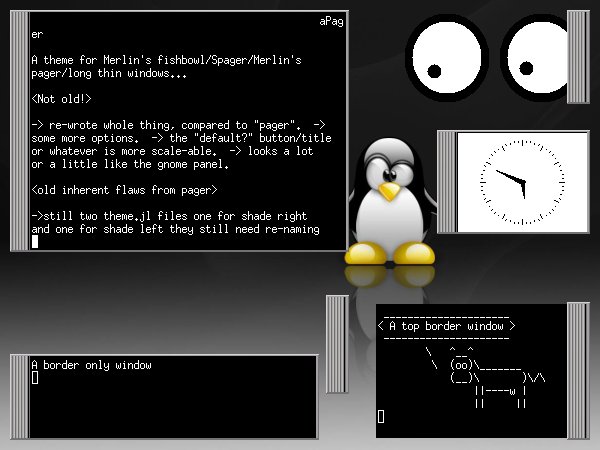Click the line "-> re-wrote whole thing"
This screenshot has height=450, width=600.
(178, 125)
